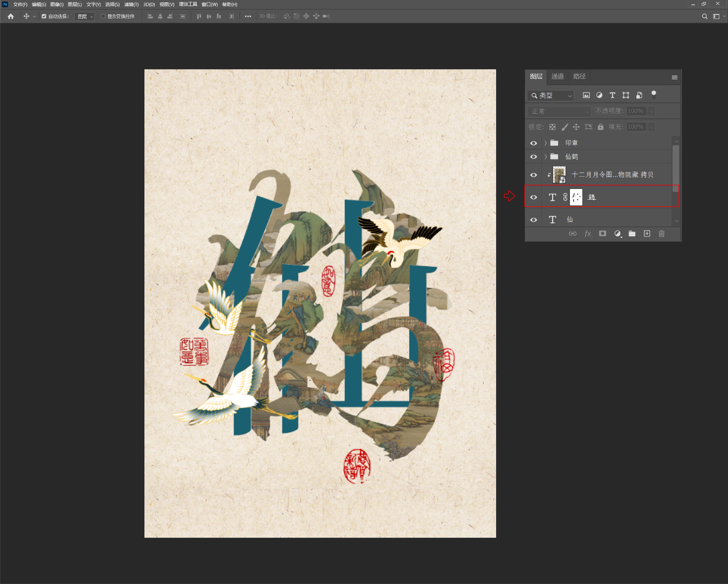Align top edges icon
This screenshot has height=584, width=728.
pyautogui.click(x=199, y=16)
